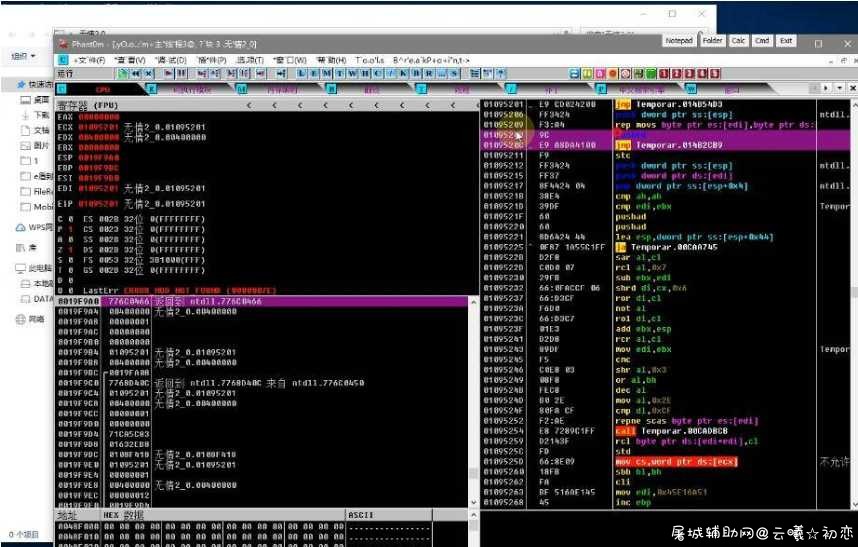Expand the 快速访问 tree node
The height and width of the screenshot is (547, 858).
(36, 84)
